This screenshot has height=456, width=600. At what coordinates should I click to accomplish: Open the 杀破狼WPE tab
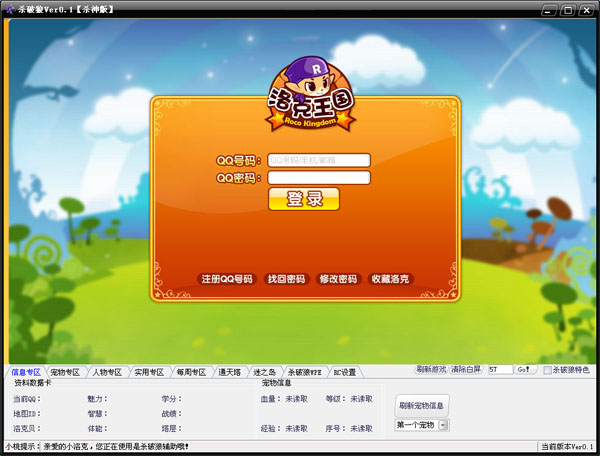pos(305,372)
